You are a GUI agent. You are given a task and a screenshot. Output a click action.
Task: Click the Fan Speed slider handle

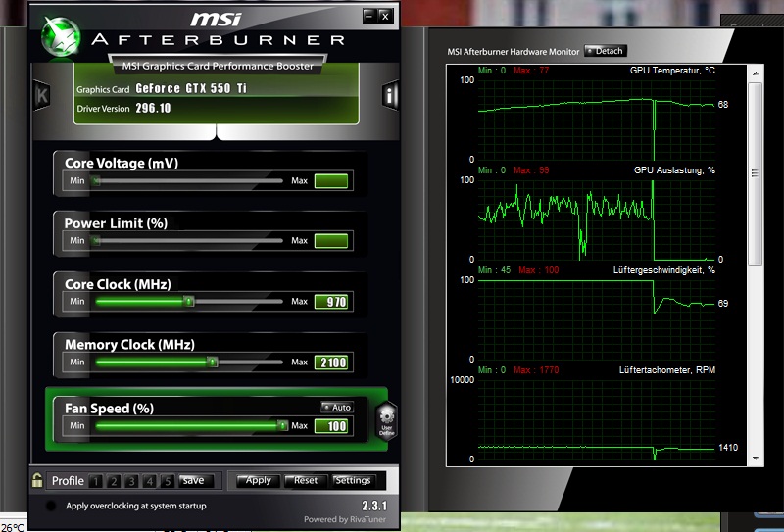282,425
